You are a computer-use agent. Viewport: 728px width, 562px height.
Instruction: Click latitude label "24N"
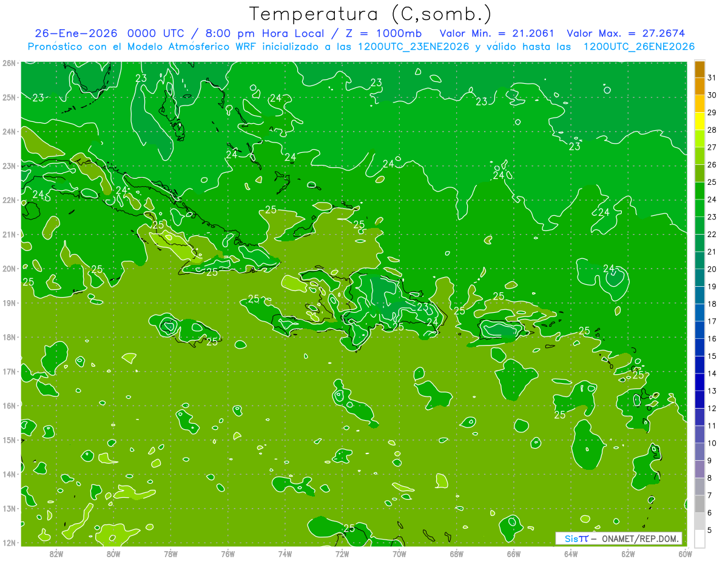click(x=8, y=132)
